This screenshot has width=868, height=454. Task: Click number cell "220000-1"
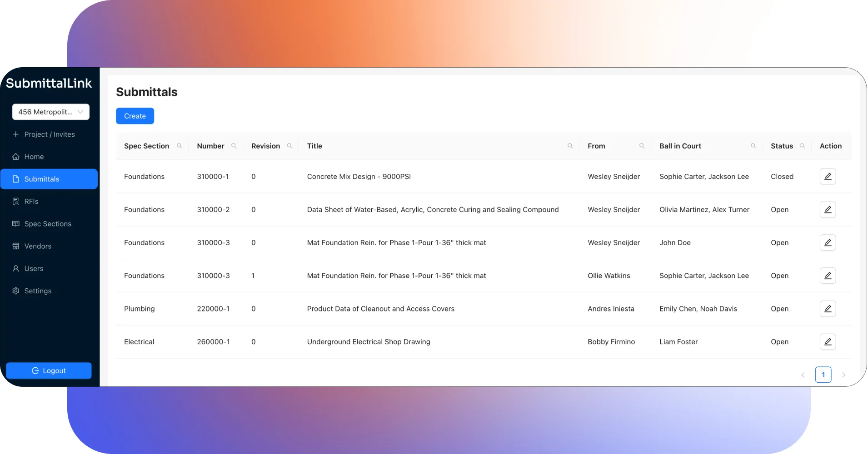pyautogui.click(x=213, y=309)
